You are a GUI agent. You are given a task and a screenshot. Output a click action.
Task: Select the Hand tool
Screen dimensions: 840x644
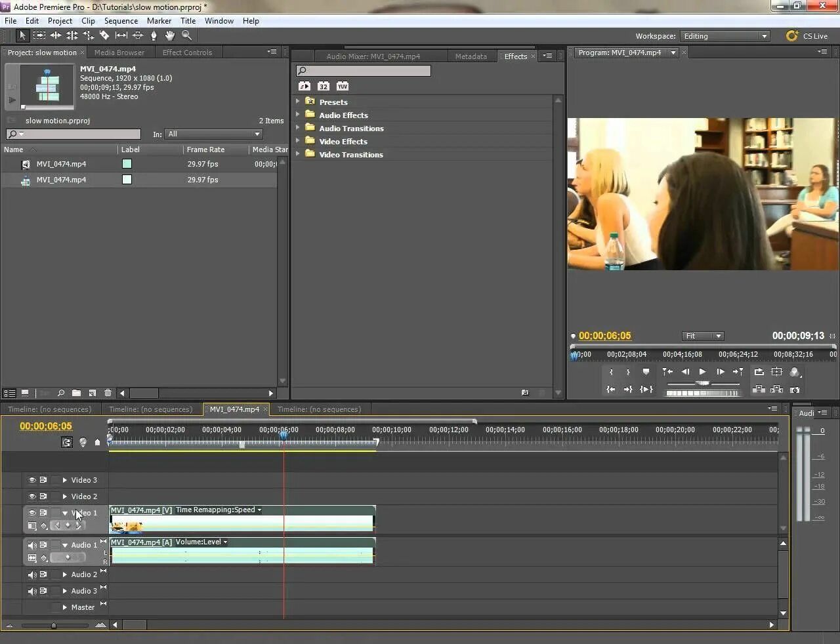[x=170, y=35]
